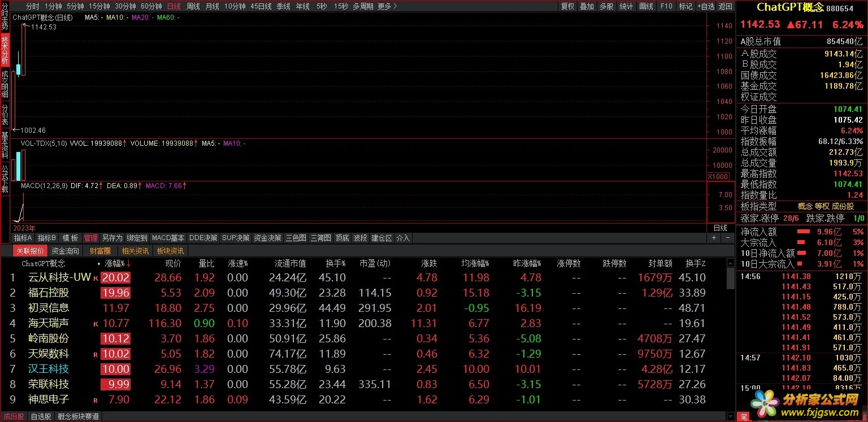The height and width of the screenshot is (422, 868).
Task: Switch chart to 60分钟 period
Action: (151, 6)
